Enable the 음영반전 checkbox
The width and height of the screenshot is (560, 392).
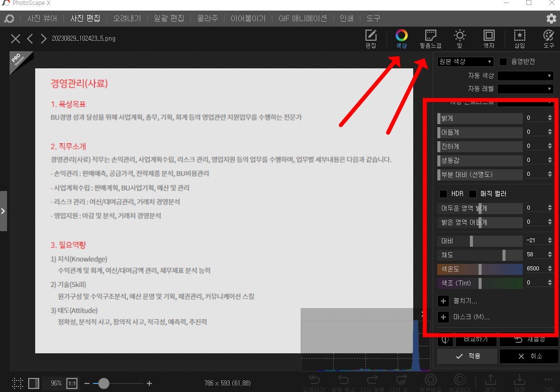(503, 61)
